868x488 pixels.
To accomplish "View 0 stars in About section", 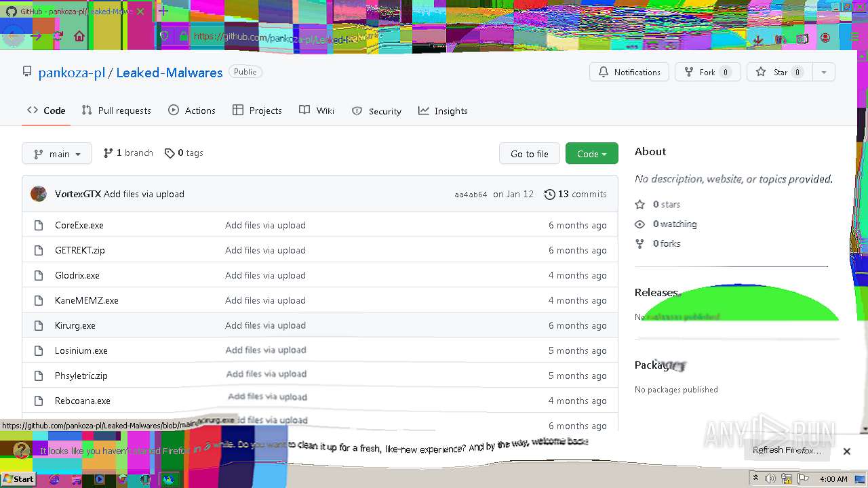I will [x=658, y=204].
